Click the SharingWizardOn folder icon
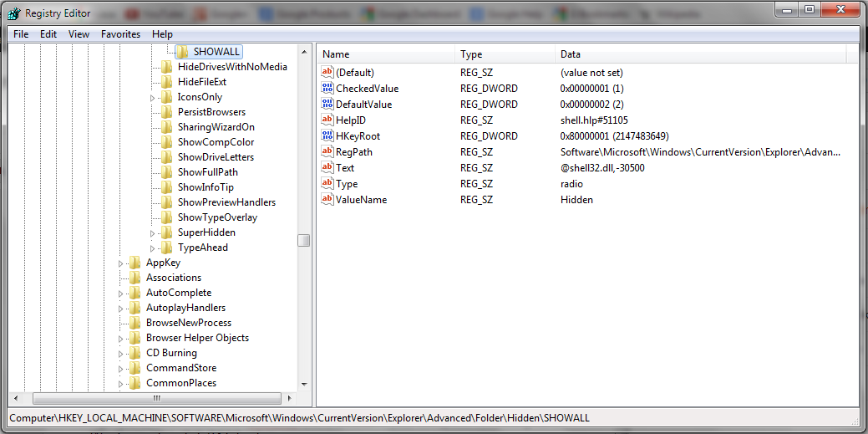This screenshot has width=868, height=434. coord(166,127)
